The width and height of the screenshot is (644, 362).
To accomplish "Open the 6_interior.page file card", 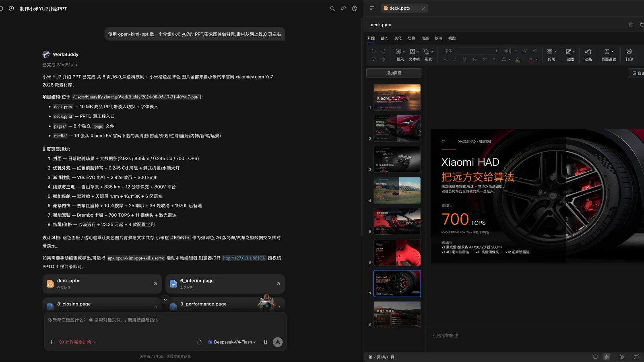I will (225, 284).
